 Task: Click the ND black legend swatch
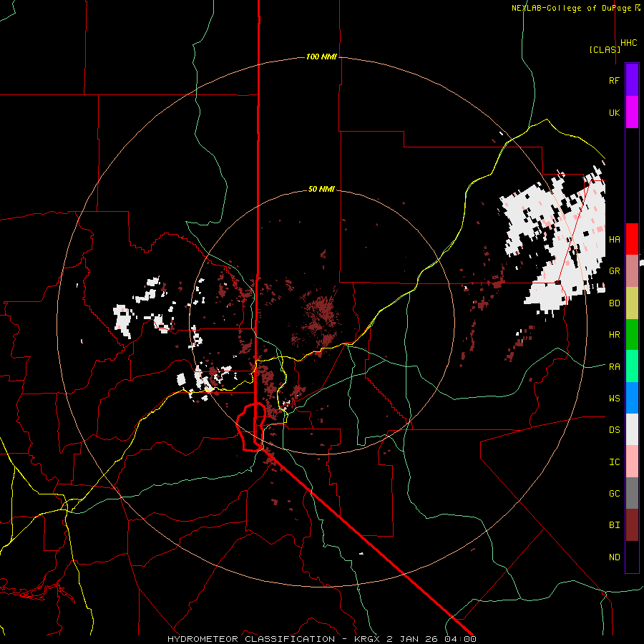pyautogui.click(x=632, y=557)
